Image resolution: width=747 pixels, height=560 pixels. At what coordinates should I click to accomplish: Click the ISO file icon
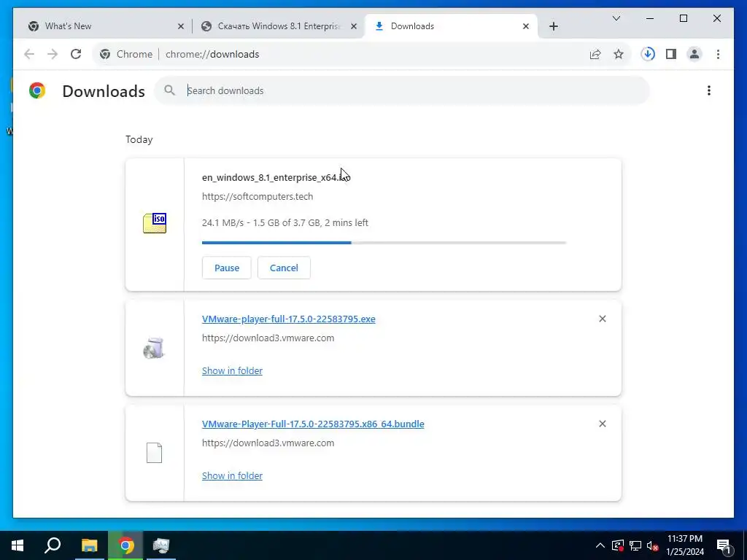155,223
